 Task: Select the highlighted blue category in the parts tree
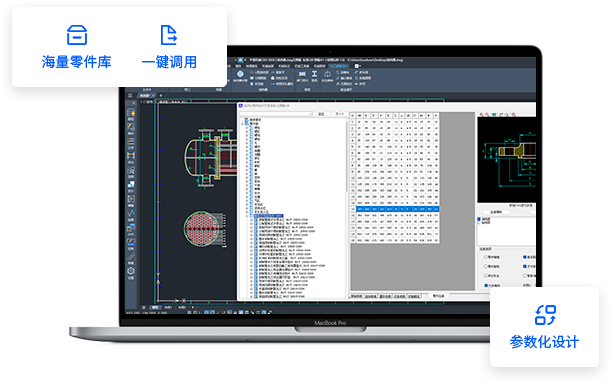pos(268,216)
